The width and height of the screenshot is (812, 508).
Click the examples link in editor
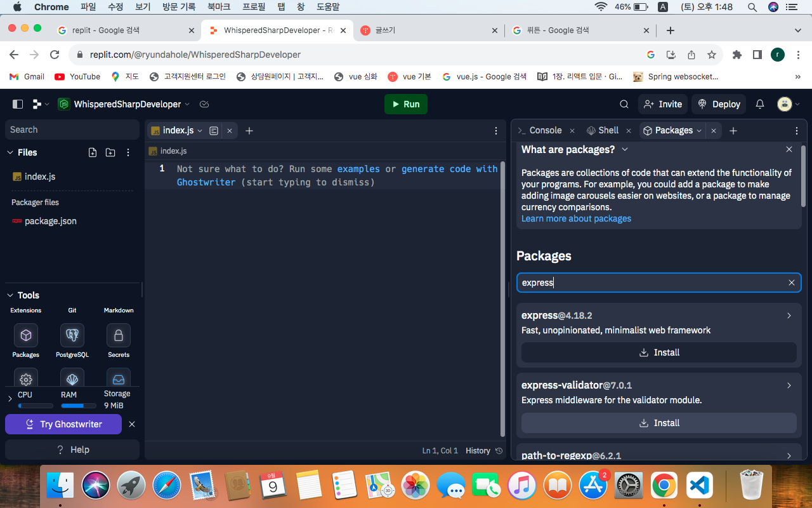(358, 169)
